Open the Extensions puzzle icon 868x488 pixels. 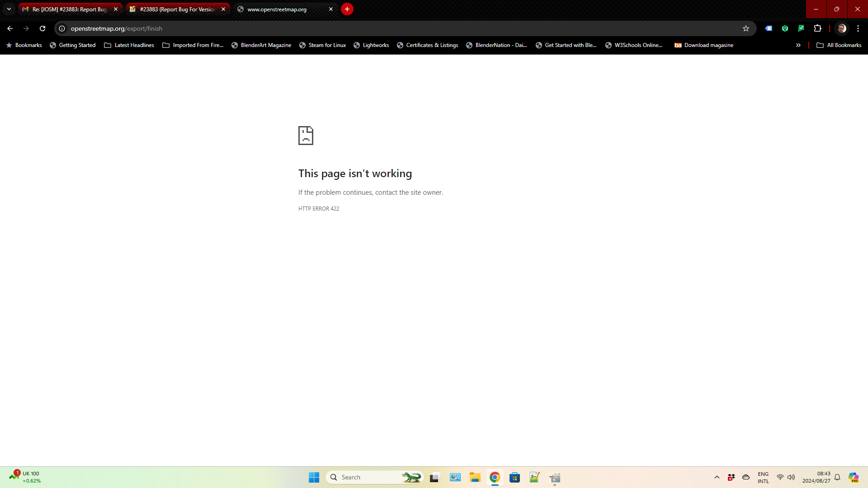click(817, 28)
